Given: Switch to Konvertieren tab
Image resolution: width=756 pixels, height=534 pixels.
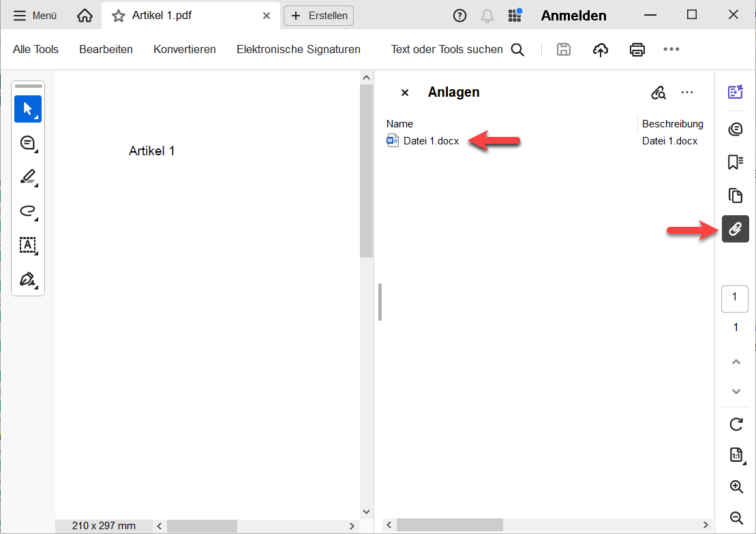Looking at the screenshot, I should point(185,49).
